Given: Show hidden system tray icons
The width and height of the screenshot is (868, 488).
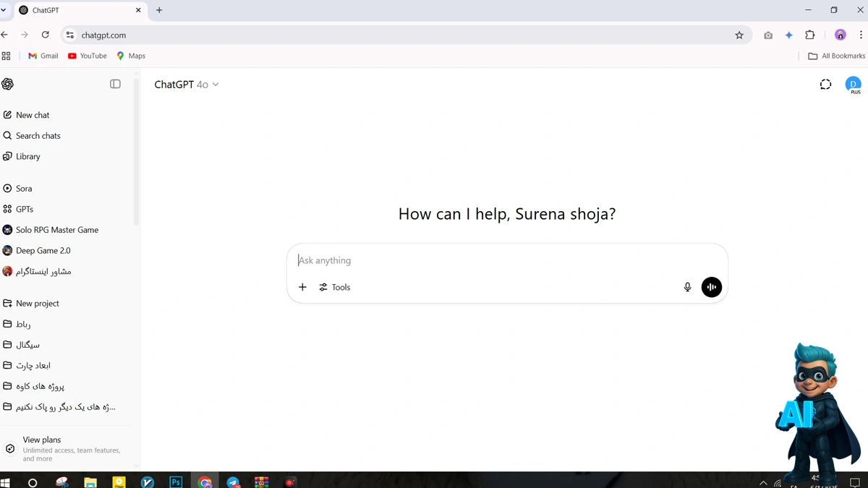Looking at the screenshot, I should [x=763, y=483].
